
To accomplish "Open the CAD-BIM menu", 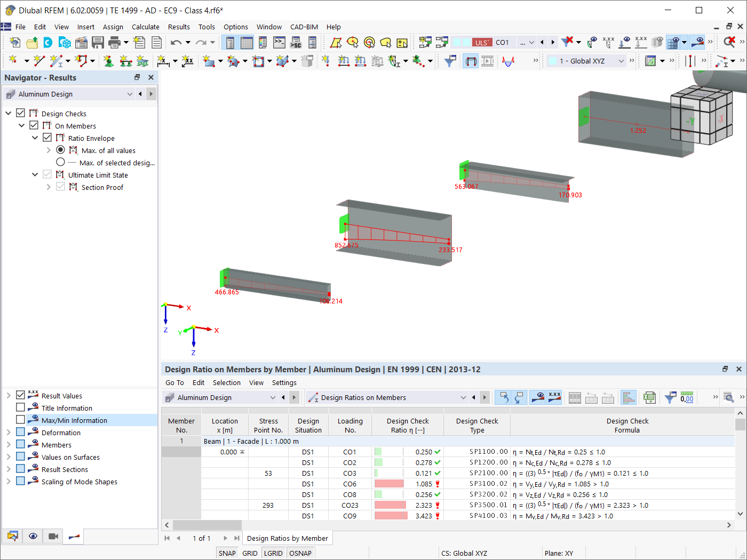I will point(304,27).
